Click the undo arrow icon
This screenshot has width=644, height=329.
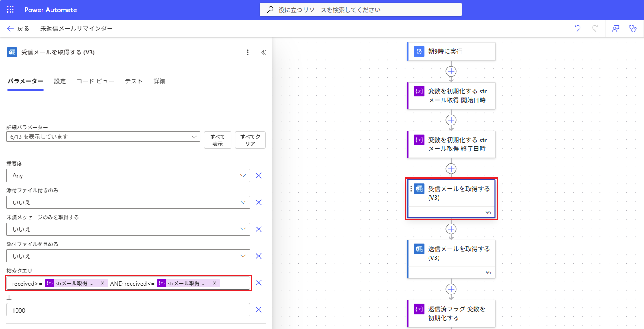pyautogui.click(x=577, y=29)
